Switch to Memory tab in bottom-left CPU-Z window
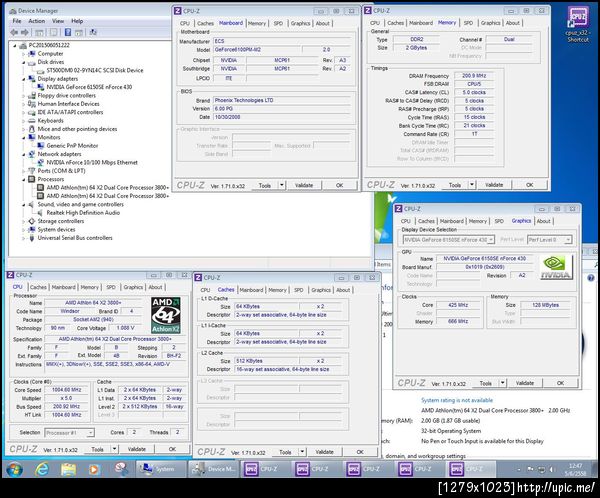This screenshot has width=600, height=498. [x=90, y=287]
